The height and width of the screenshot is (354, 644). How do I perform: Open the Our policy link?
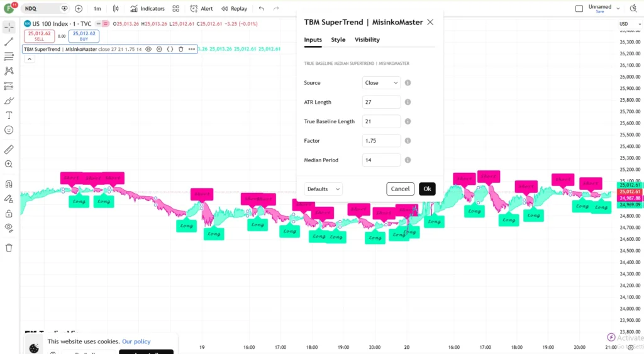(136, 341)
